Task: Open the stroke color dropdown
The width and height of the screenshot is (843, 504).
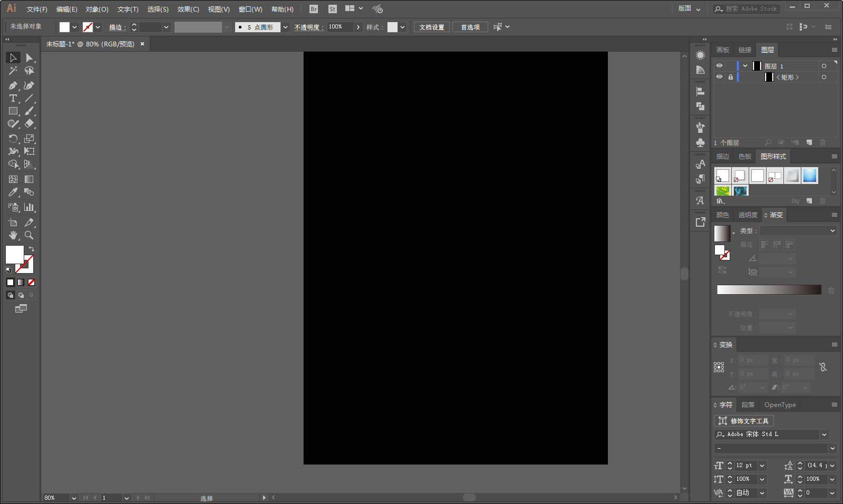Action: (98, 27)
